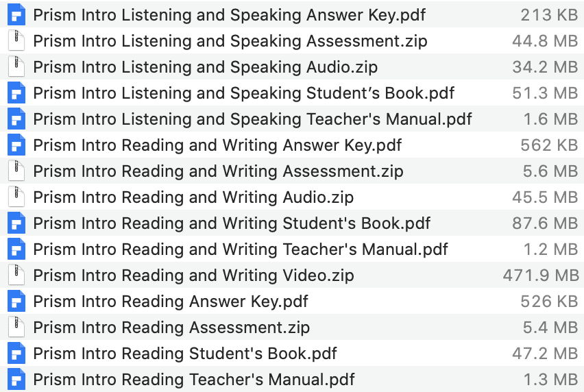Click the 562 KB size entry
Viewport: 584px width, 392px height.
click(549, 145)
